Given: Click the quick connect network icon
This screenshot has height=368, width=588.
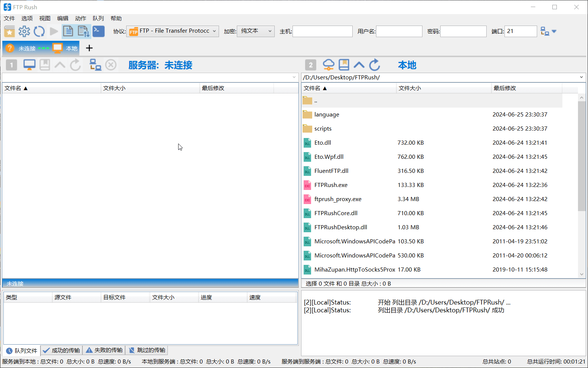Looking at the screenshot, I should [545, 32].
